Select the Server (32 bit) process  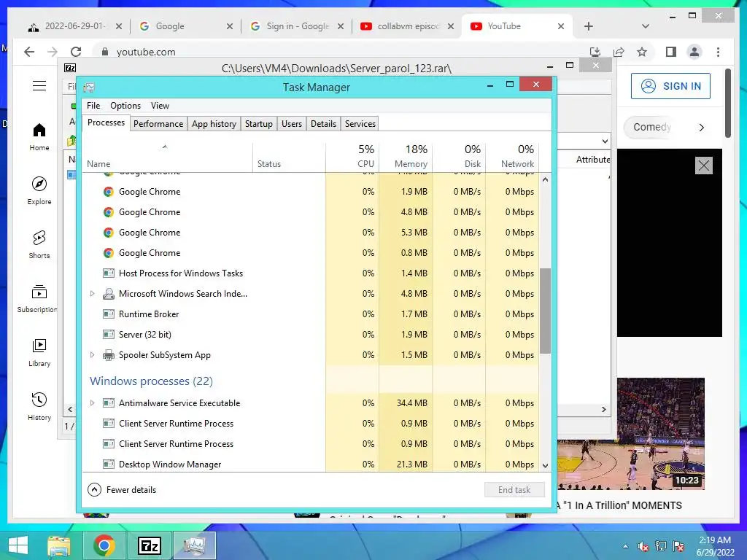pyautogui.click(x=311, y=334)
